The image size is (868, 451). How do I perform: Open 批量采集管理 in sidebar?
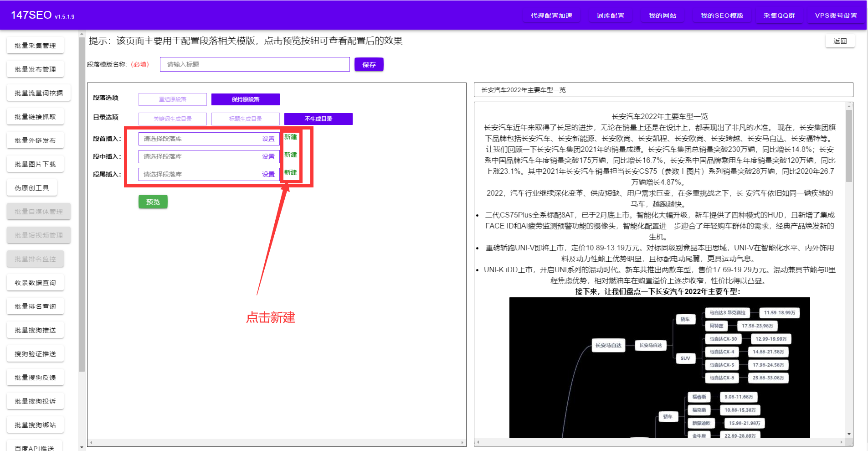(35, 46)
